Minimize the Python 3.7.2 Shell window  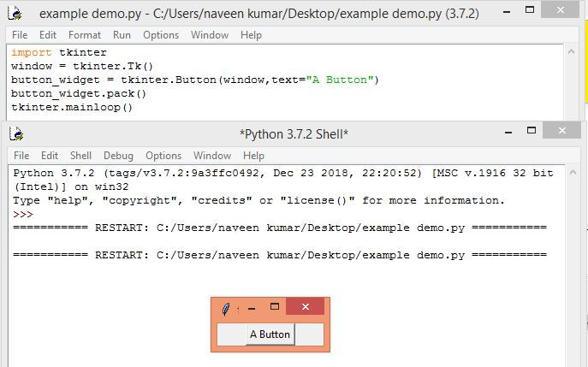click(x=508, y=132)
